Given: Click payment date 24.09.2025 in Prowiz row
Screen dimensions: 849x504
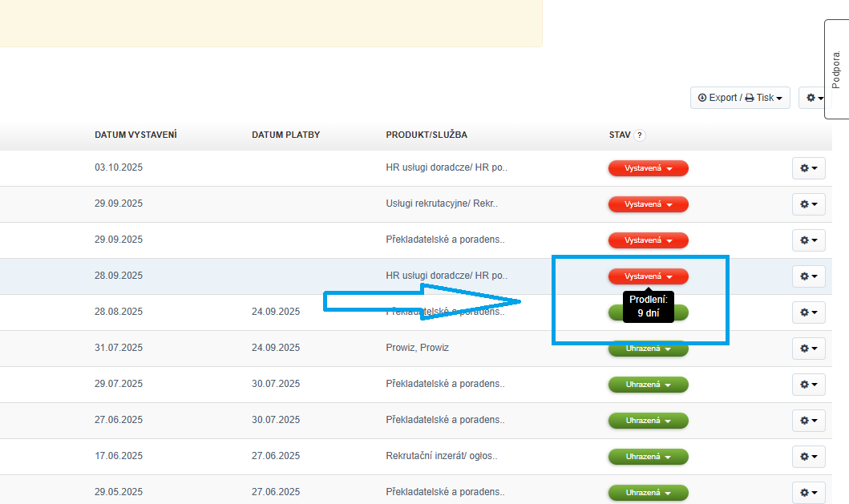Looking at the screenshot, I should (x=276, y=348).
